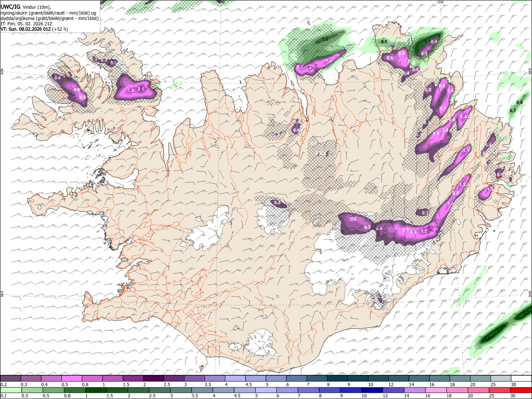532x399 pixels.
Task: Pick the pink snow swatch between 0.5 and 0.8
Action: [72, 378]
